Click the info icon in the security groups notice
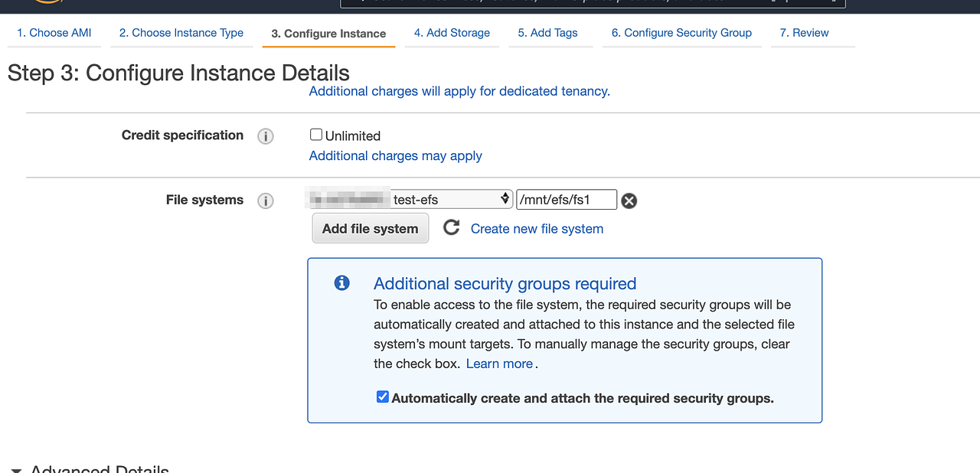The width and height of the screenshot is (980, 473). (x=341, y=282)
